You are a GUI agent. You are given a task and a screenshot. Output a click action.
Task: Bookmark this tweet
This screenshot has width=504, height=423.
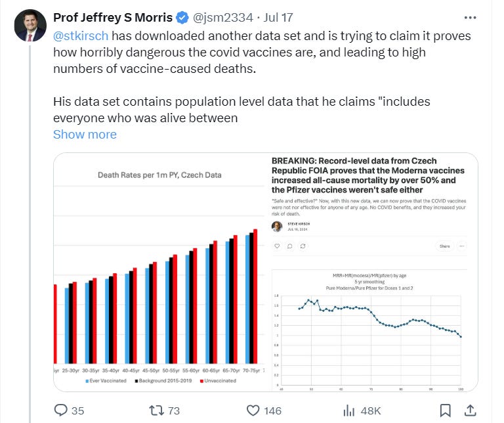[x=446, y=410]
